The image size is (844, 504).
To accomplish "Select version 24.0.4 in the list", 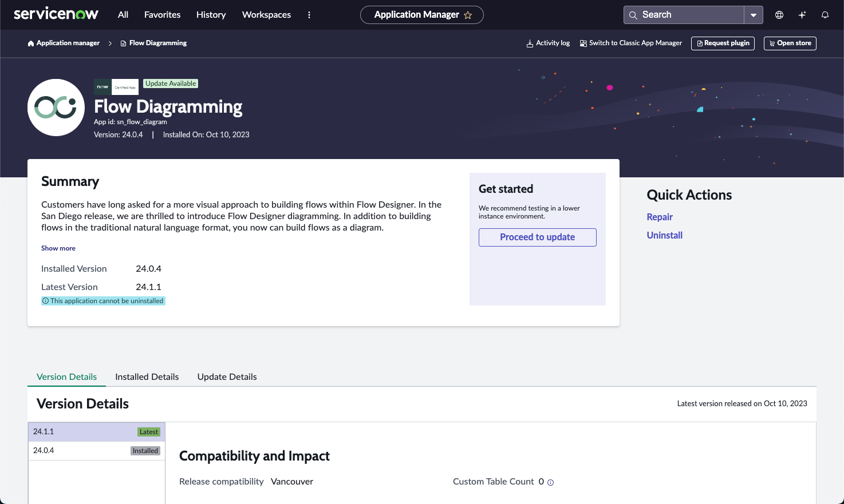I will [97, 451].
